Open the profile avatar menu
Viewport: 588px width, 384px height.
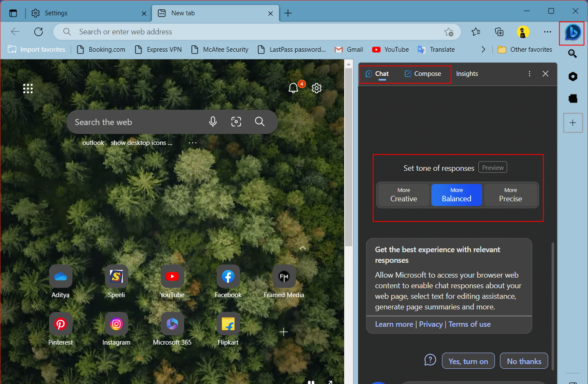[523, 32]
